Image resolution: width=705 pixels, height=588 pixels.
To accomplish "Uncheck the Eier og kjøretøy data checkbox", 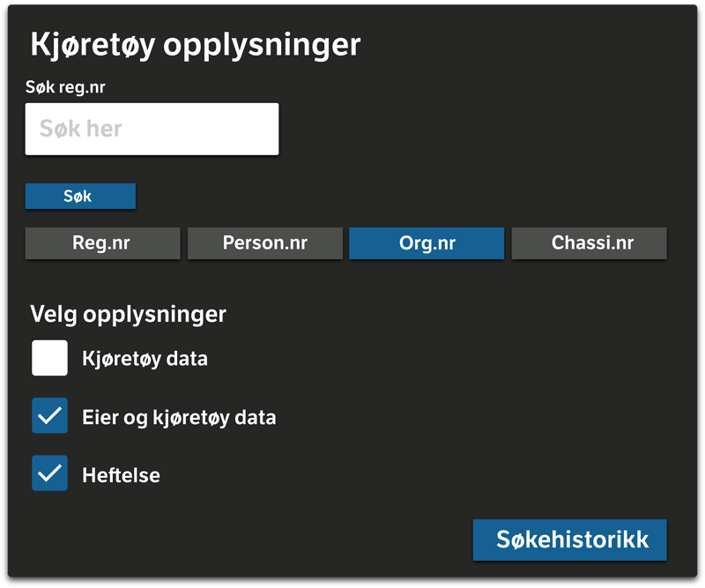I will coord(50,416).
